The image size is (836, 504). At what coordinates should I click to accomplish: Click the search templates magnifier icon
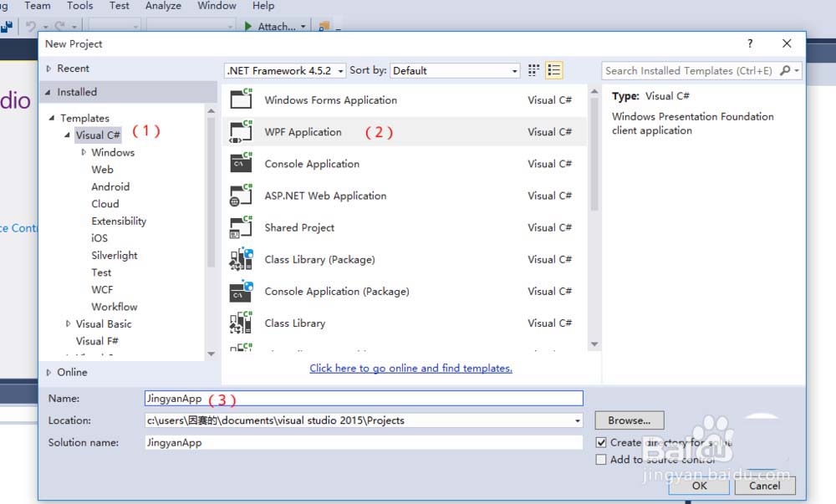(x=785, y=71)
